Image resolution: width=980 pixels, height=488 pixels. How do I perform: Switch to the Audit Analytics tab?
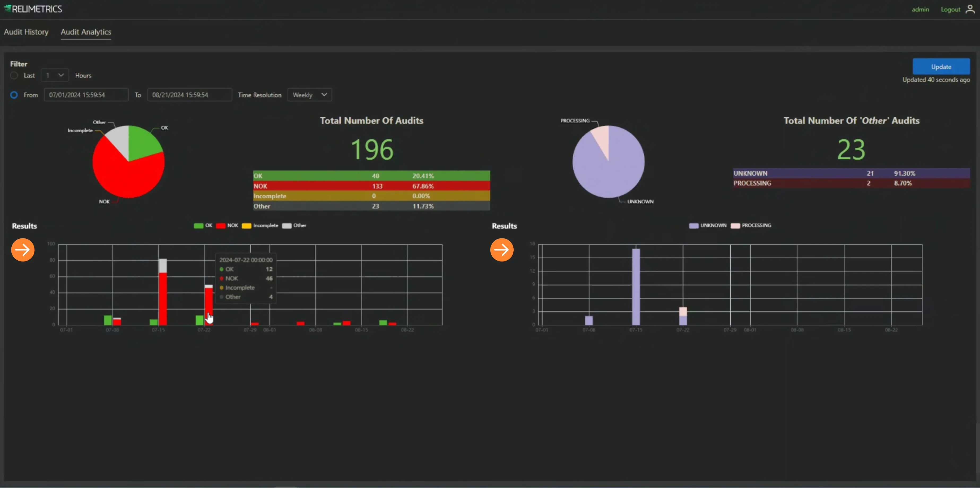click(86, 32)
